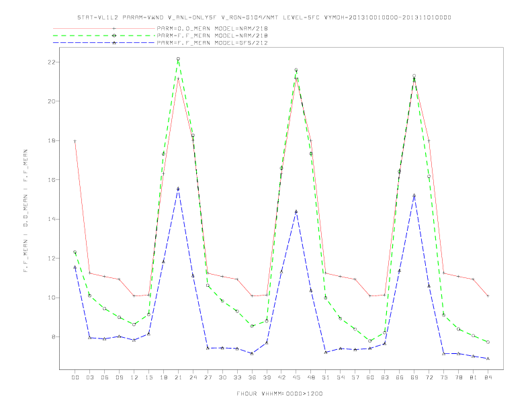Screen dimensions: 532x411
Task: Click x-axis tick label 66
Action: pyautogui.click(x=400, y=377)
